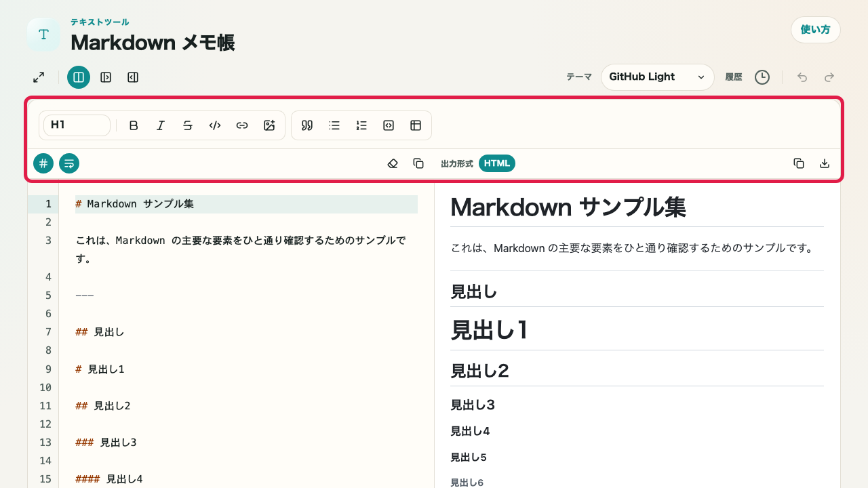Click line number 1 in the gutter

[x=47, y=204]
